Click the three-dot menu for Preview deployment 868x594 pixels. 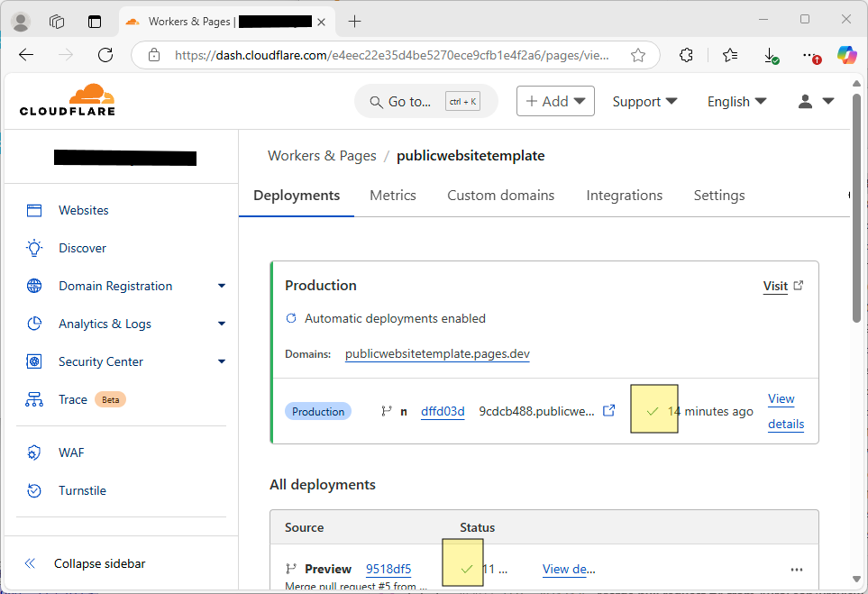tap(796, 570)
